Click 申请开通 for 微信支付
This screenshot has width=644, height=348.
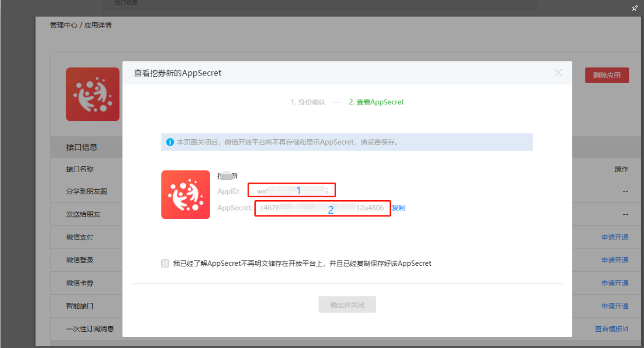[x=615, y=237]
